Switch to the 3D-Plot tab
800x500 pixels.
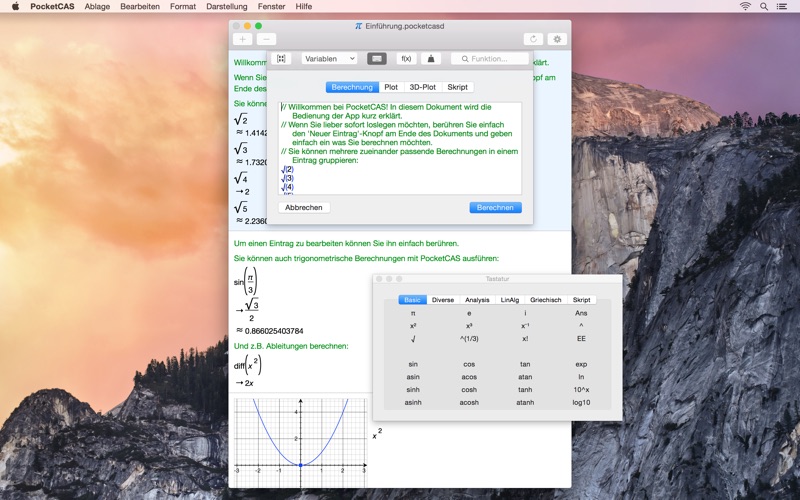point(422,87)
